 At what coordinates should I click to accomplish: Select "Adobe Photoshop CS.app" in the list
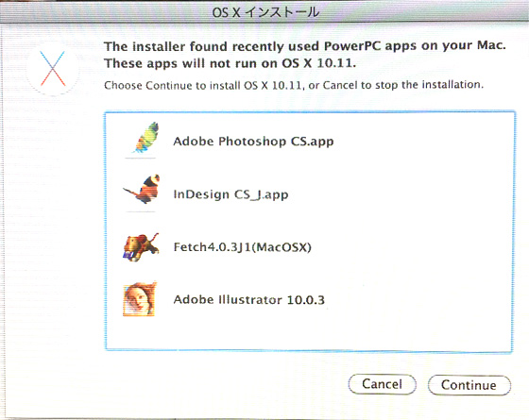253,141
